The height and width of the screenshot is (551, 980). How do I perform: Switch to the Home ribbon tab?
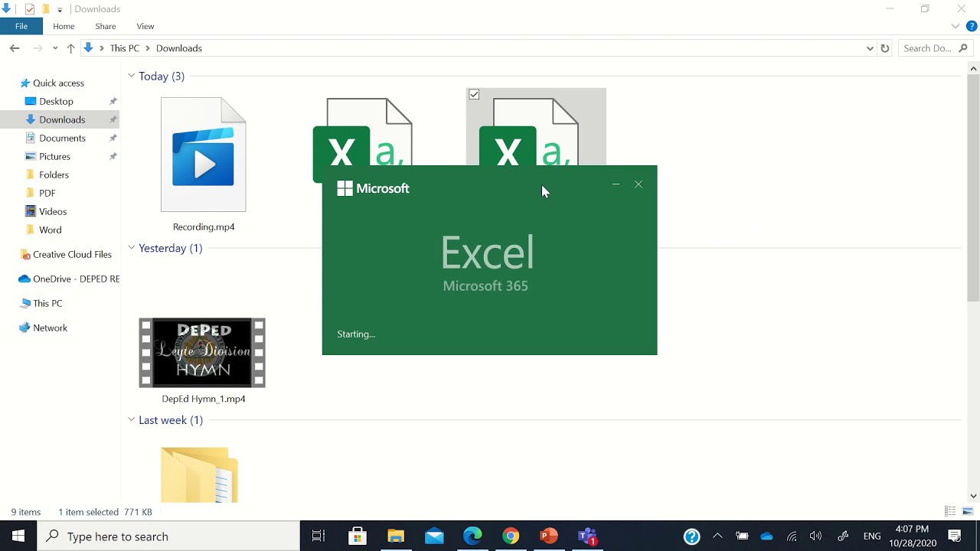[64, 26]
